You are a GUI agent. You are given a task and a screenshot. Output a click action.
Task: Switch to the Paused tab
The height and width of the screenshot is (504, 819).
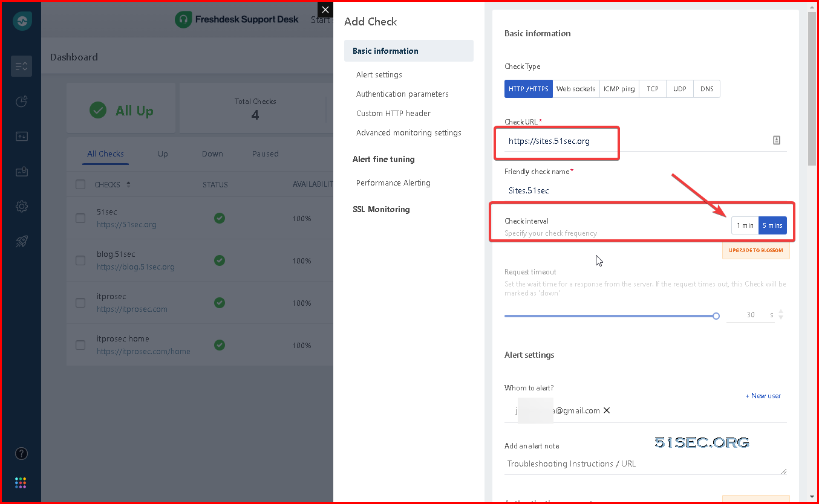[266, 153]
